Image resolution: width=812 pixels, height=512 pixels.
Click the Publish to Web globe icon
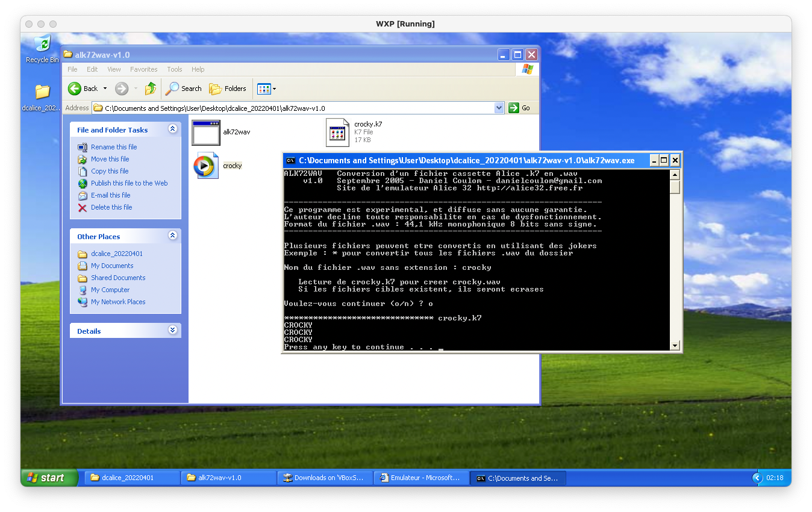coord(83,183)
